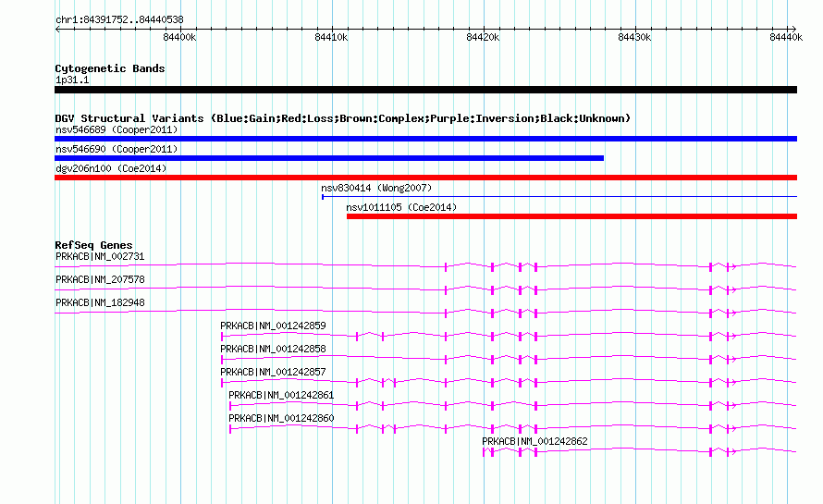The width and height of the screenshot is (823, 504).
Task: Click the PRKACB|NM_002731 transcript label
Action: tap(100, 257)
